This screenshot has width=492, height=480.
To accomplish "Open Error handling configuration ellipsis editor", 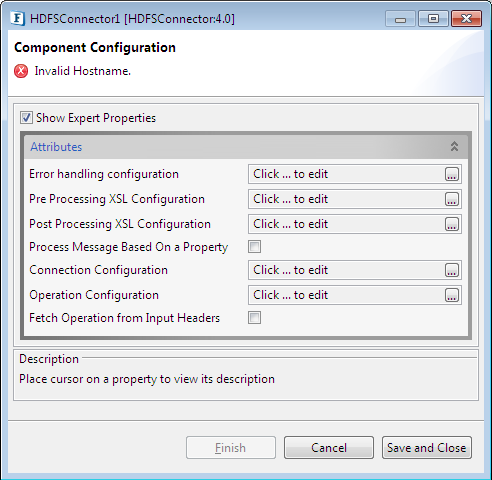I will click(x=452, y=174).
